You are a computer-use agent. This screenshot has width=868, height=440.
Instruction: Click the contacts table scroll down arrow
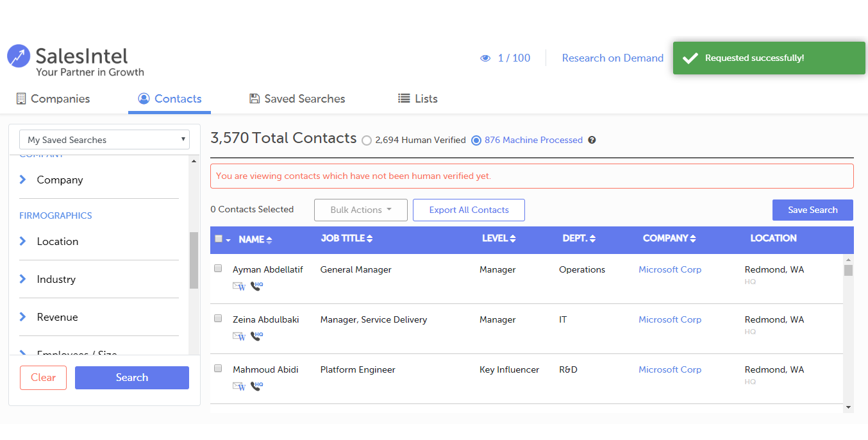(x=848, y=407)
